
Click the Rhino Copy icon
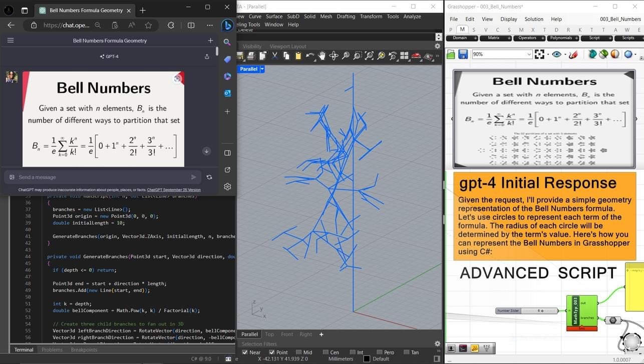click(x=286, y=56)
